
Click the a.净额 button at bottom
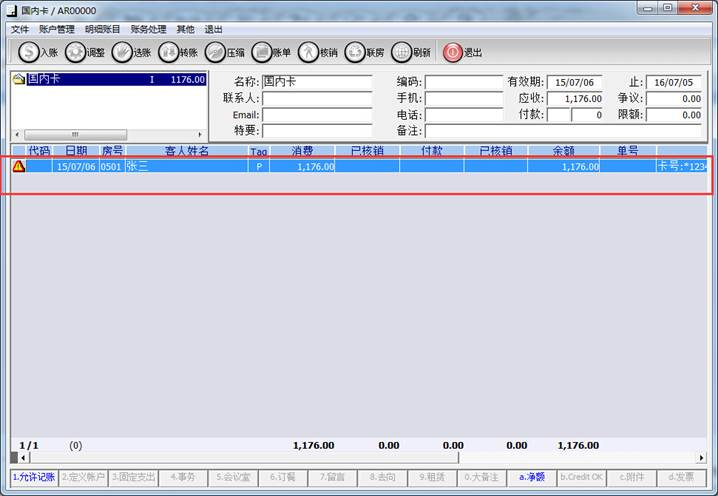pyautogui.click(x=530, y=477)
